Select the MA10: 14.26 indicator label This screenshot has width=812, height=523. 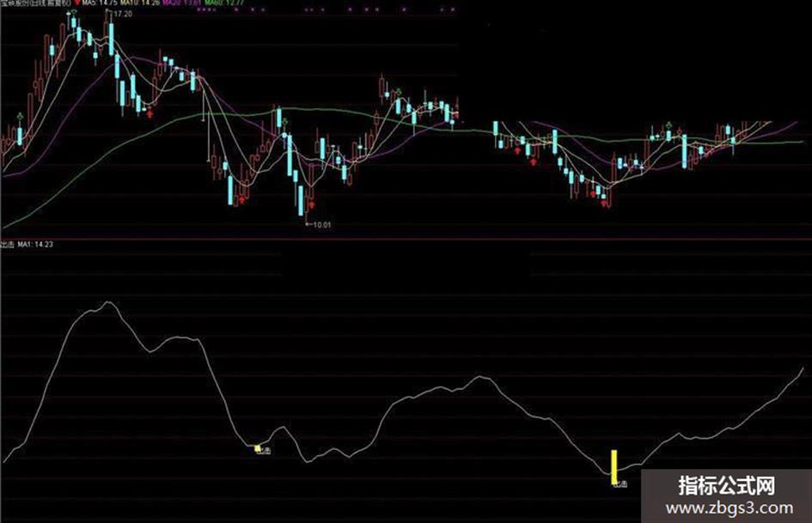click(x=140, y=3)
